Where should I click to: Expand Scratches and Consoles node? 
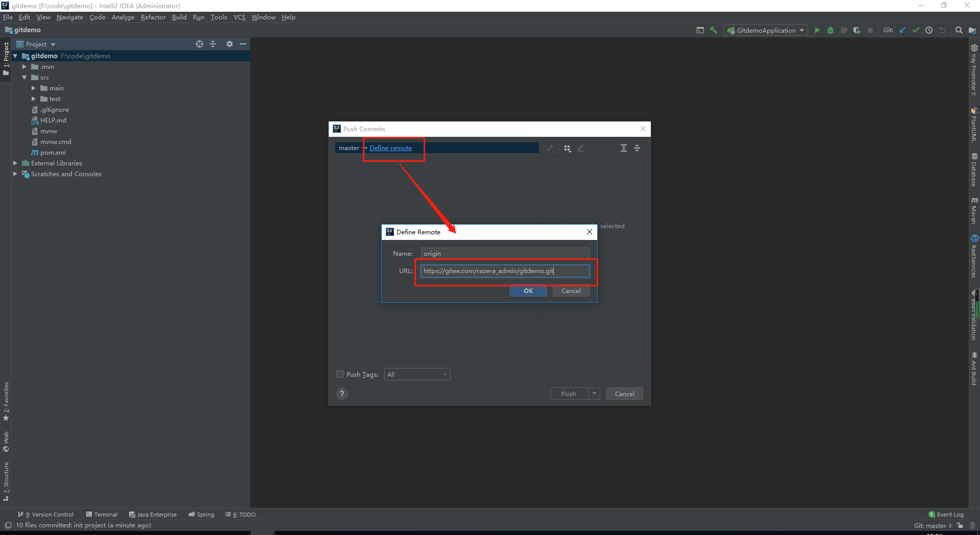click(15, 174)
